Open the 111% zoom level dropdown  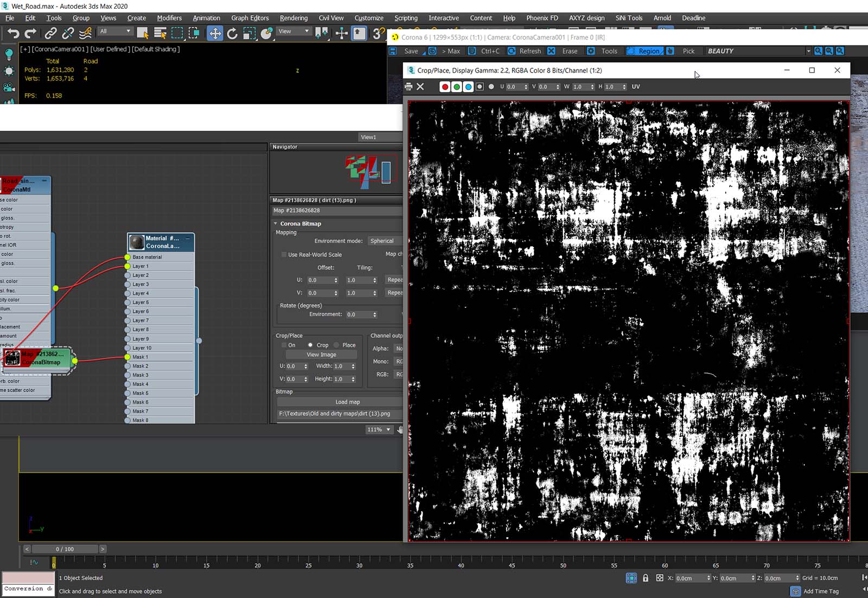(x=379, y=430)
